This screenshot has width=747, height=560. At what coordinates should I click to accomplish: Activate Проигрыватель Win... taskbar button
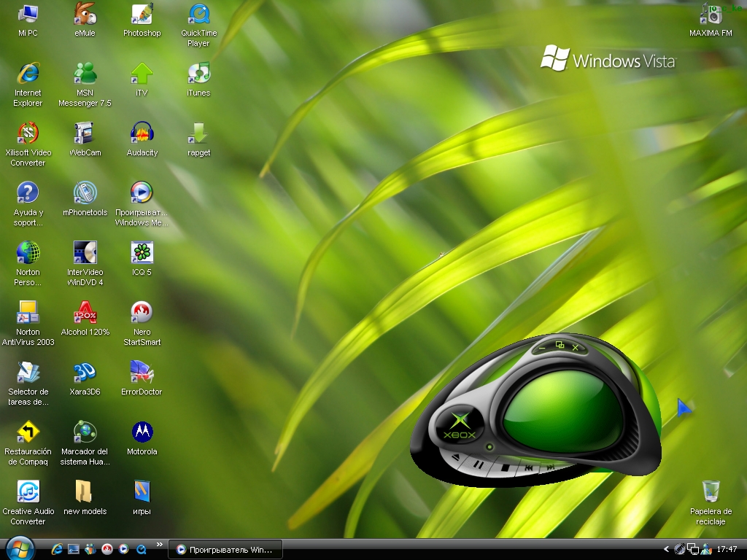coord(225,550)
